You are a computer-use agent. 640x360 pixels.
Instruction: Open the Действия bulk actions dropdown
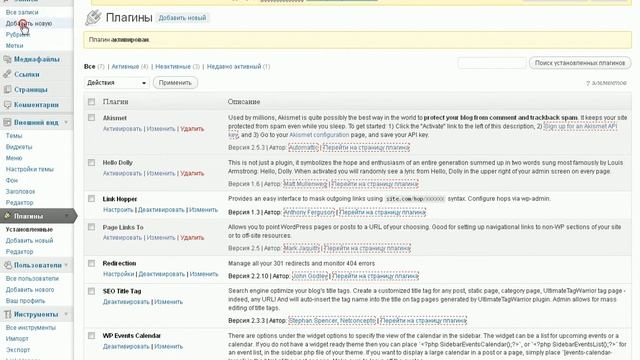click(117, 83)
